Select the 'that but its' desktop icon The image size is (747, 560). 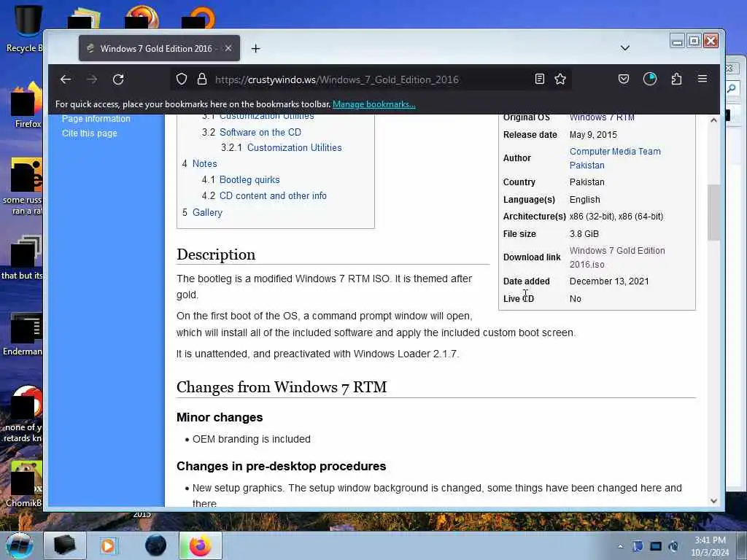(x=23, y=257)
